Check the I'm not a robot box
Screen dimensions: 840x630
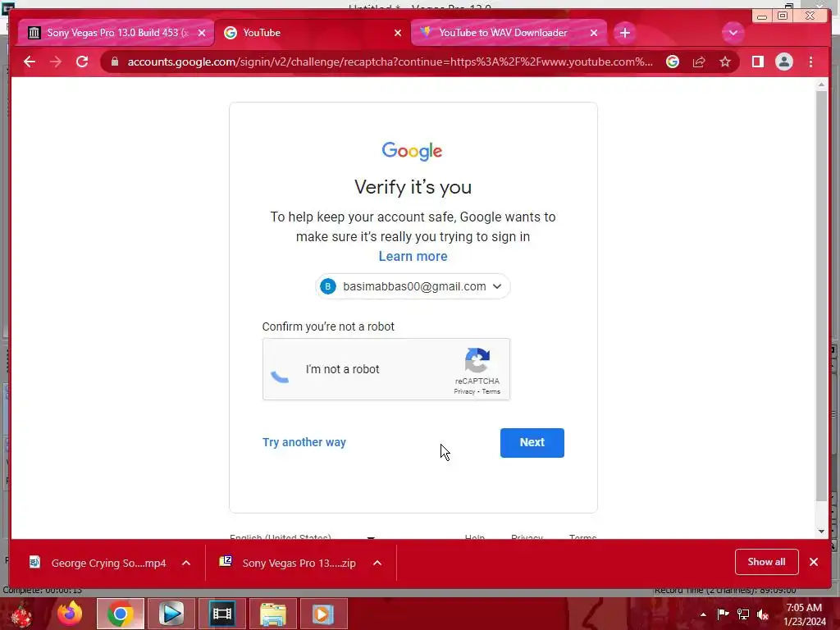(x=281, y=370)
